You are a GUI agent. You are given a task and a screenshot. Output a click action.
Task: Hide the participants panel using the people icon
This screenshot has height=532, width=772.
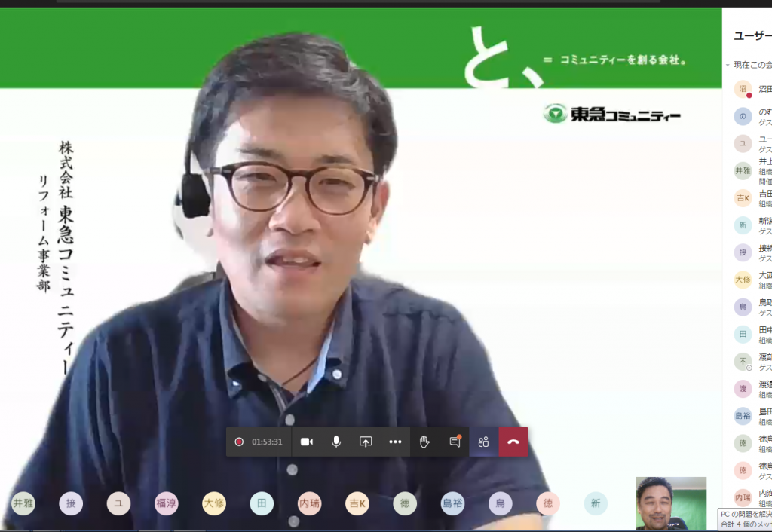click(483, 442)
